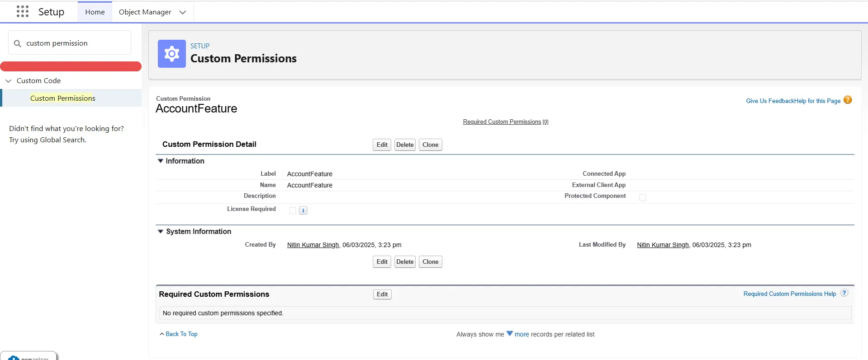Click the bottom Edit button under System Information
The image size is (868, 360).
(x=382, y=262)
